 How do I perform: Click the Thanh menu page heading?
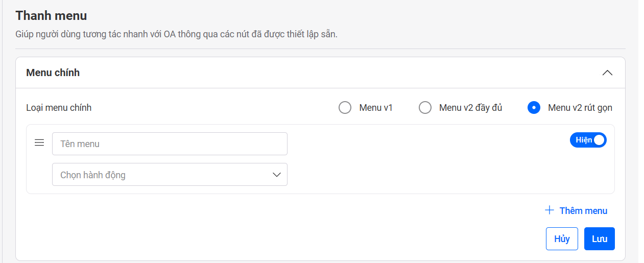(51, 16)
